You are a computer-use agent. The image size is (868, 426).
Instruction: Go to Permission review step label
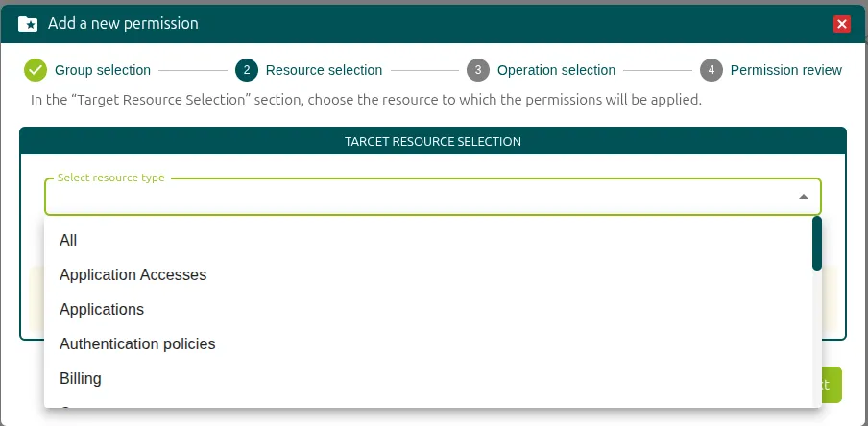coord(786,70)
